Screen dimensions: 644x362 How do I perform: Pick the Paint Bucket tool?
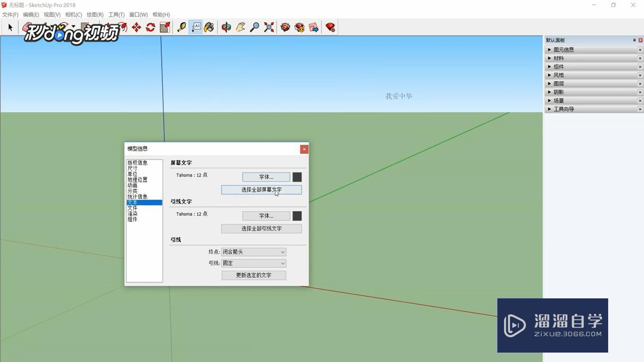pos(209,27)
